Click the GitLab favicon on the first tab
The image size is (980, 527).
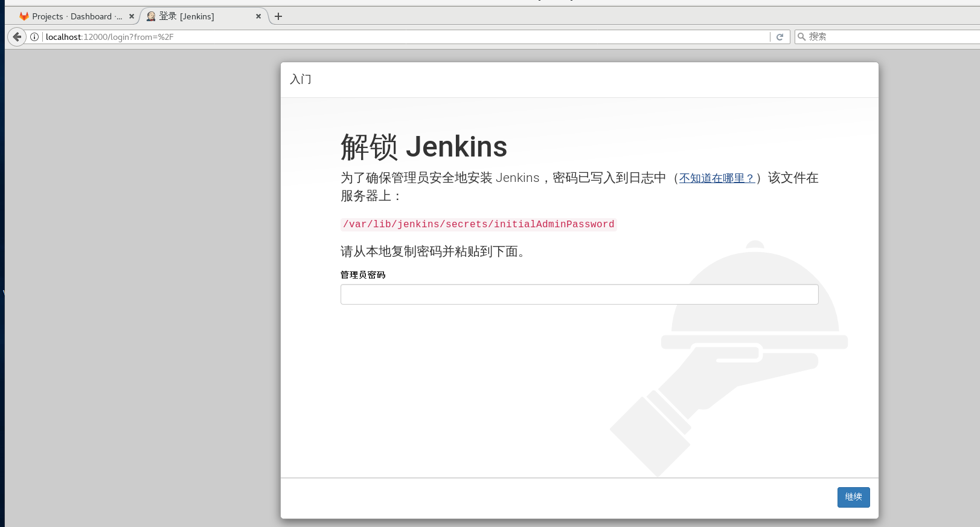click(24, 16)
